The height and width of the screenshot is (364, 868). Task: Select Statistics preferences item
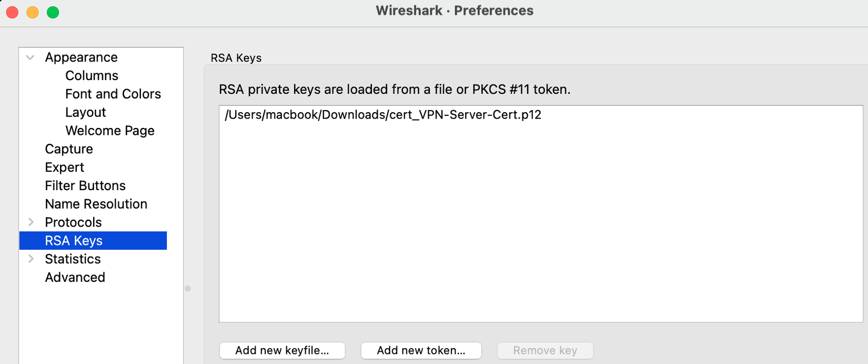click(x=73, y=259)
